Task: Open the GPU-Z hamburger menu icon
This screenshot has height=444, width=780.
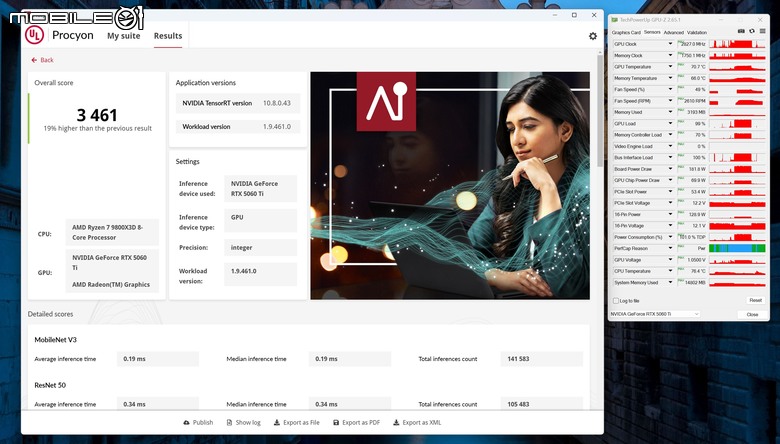Action: point(762,31)
